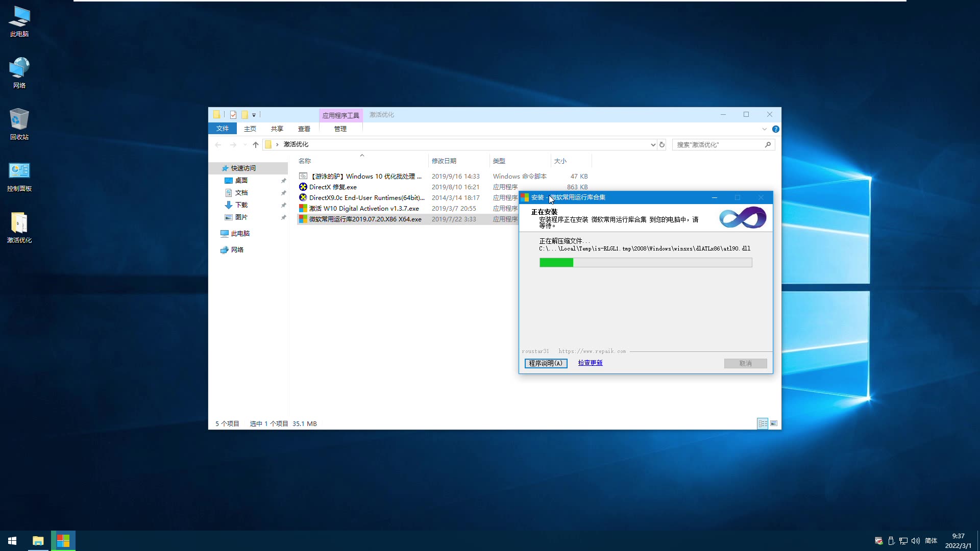The height and width of the screenshot is (551, 980).
Task: Open the quick access toolbar customize dropdown
Action: [x=254, y=115]
